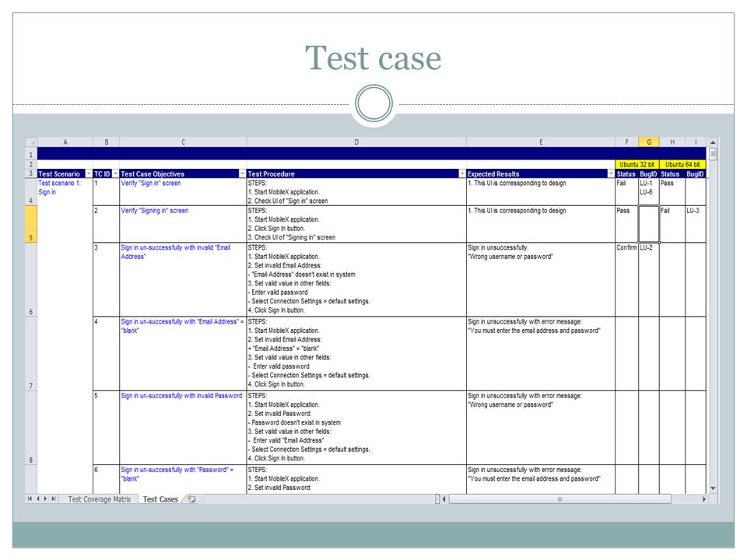Select column C header

[183, 142]
